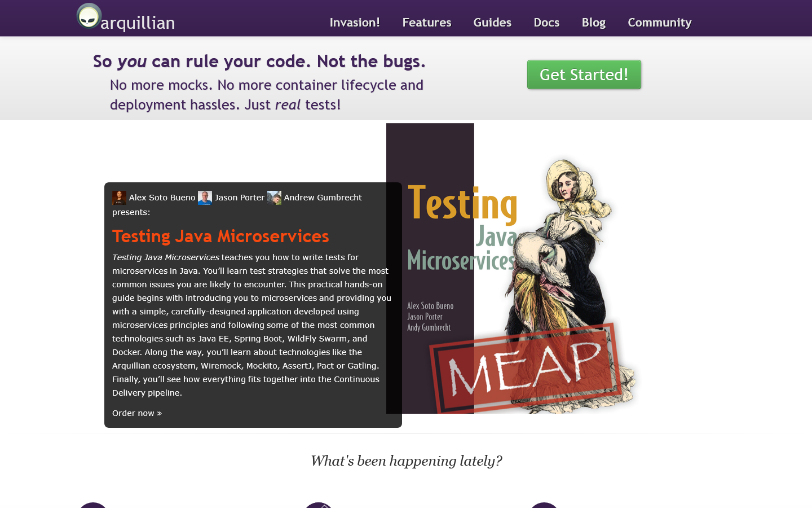Open the Docs menu item
Viewport: 812px width, 508px height.
pyautogui.click(x=546, y=23)
